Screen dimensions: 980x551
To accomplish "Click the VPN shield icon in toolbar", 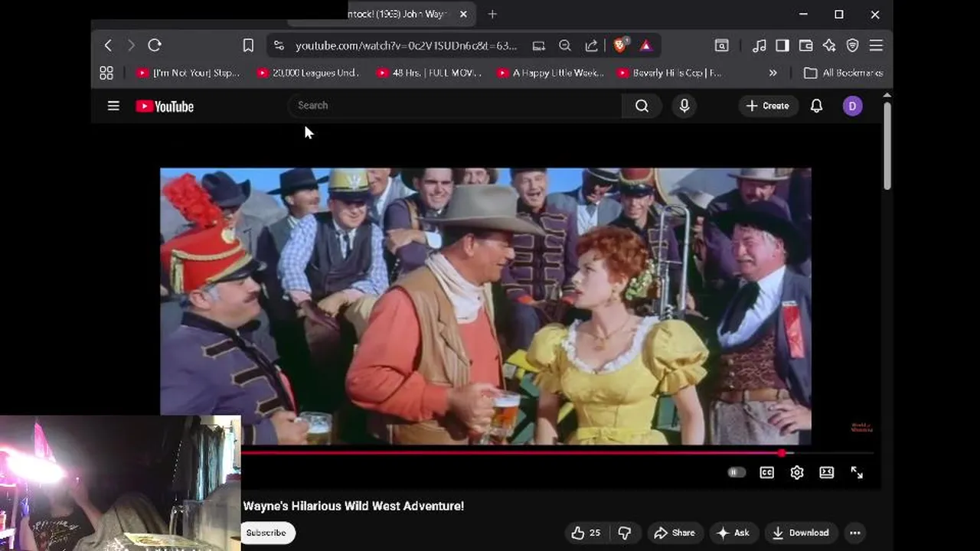I will tap(852, 46).
